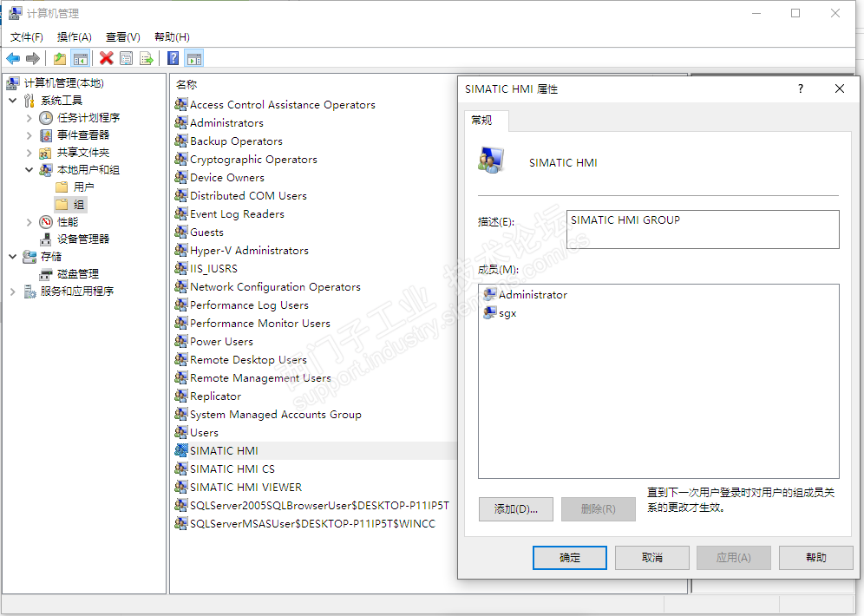Select Hyper-V Administrators group
This screenshot has height=616, width=864.
click(x=249, y=250)
